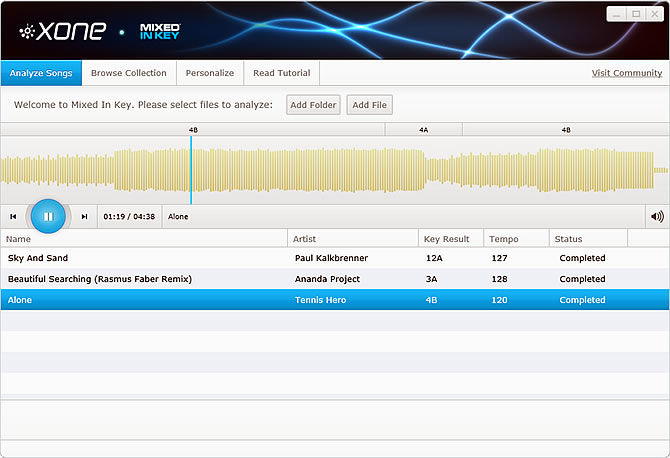This screenshot has height=458, width=670.
Task: Click the Xone logo in the header
Action: pos(62,31)
